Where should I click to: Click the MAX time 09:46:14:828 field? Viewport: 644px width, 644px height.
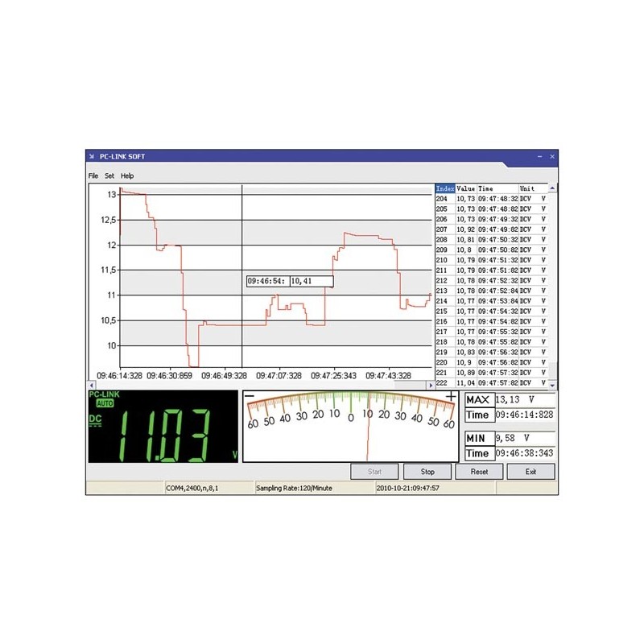tap(525, 415)
